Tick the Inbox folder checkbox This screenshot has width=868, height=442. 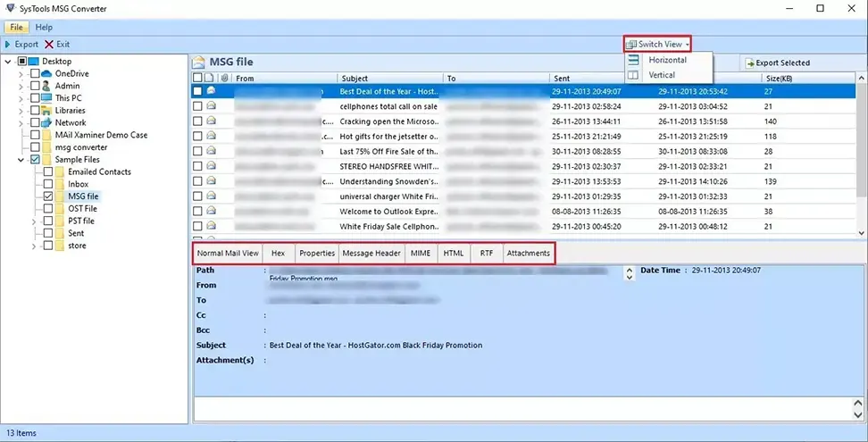pos(48,184)
